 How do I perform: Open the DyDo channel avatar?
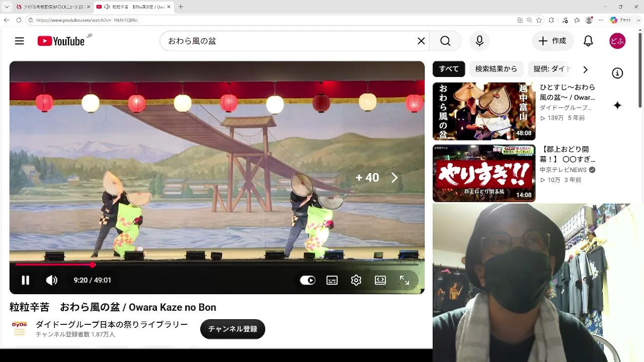tap(20, 329)
